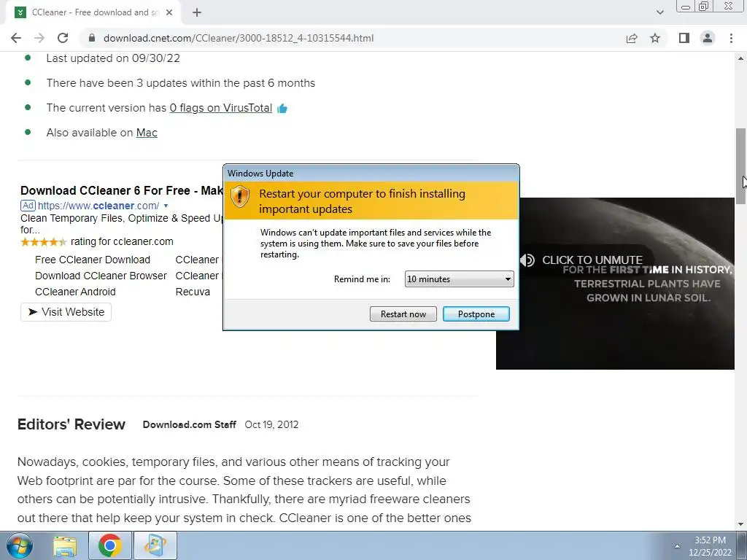Open Download CCleaner 6 ad headline
Screen dimensions: 747x560
(x=122, y=190)
